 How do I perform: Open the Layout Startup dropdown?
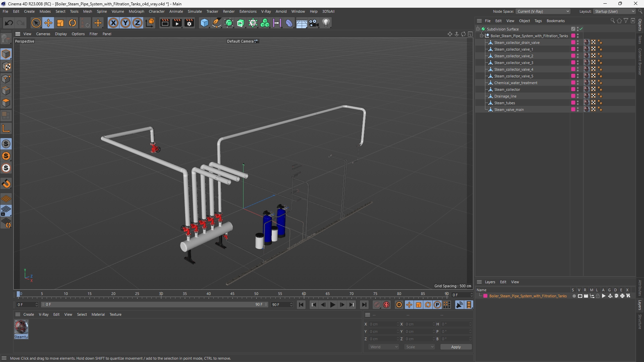pyautogui.click(x=614, y=11)
